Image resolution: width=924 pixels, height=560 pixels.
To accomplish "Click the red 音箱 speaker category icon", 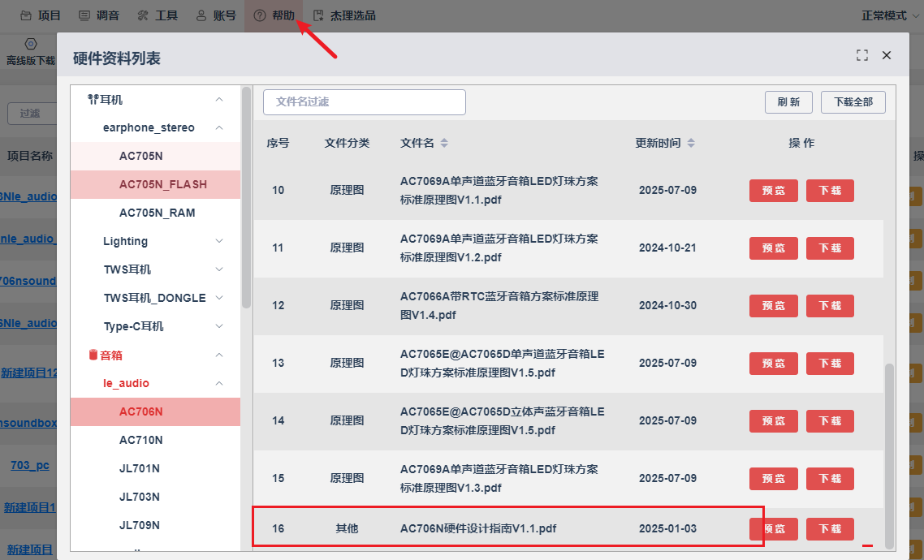I will tap(93, 355).
